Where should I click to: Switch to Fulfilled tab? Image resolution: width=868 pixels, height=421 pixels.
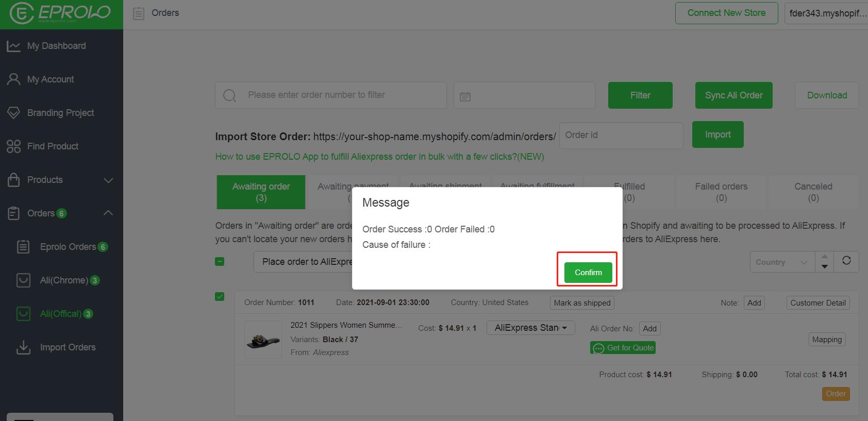tap(629, 192)
